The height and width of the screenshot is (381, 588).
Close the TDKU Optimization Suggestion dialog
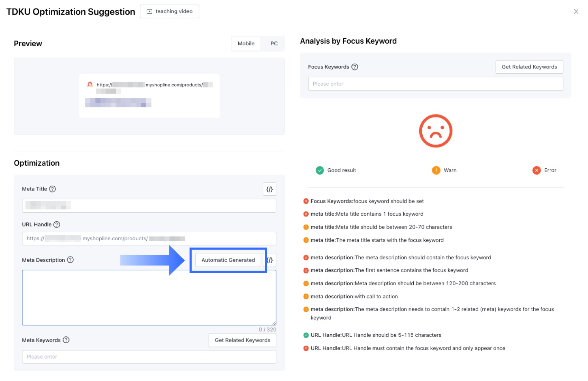(x=576, y=12)
